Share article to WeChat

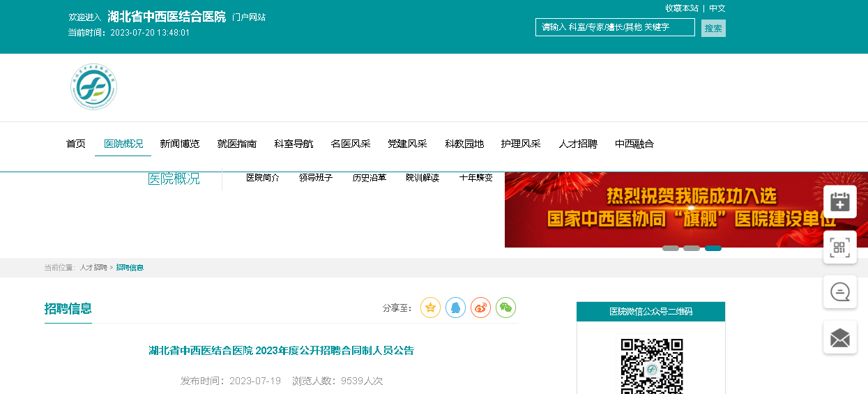tap(505, 308)
